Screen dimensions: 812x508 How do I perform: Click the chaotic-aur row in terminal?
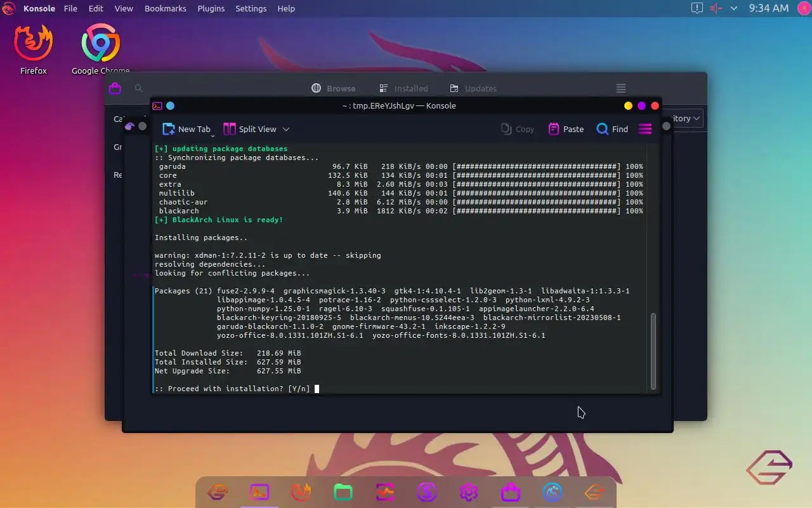point(401,202)
